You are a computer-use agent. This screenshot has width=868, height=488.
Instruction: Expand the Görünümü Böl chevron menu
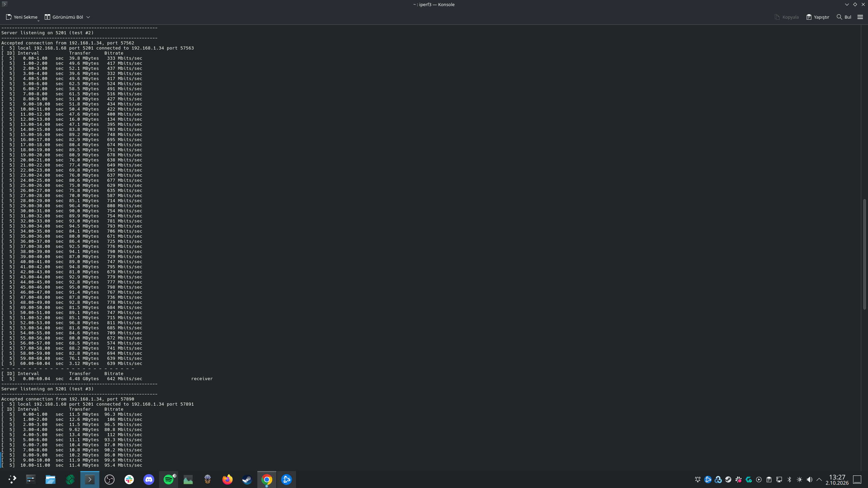(88, 17)
